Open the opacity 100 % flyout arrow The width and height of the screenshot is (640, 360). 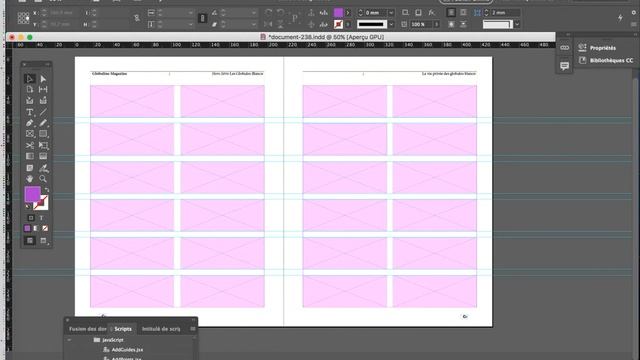[436, 24]
